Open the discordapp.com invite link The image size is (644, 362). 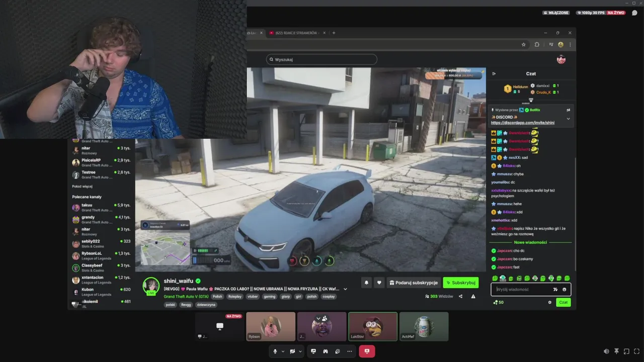click(x=523, y=123)
